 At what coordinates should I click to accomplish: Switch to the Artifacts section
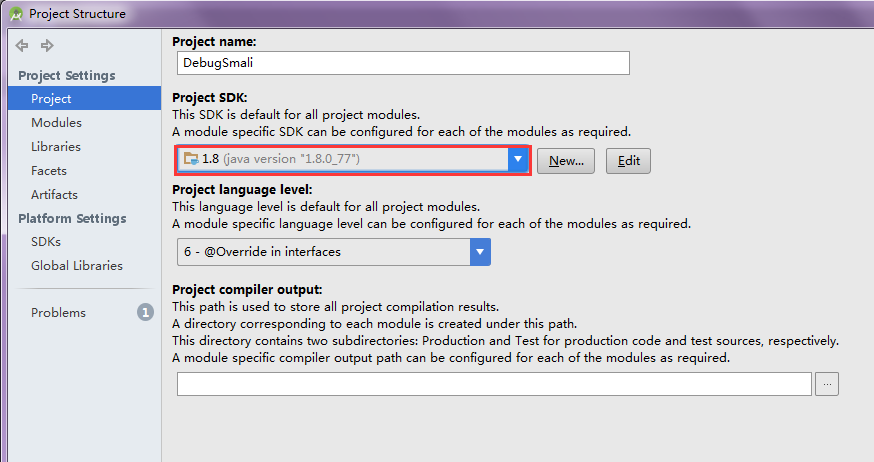pos(54,195)
